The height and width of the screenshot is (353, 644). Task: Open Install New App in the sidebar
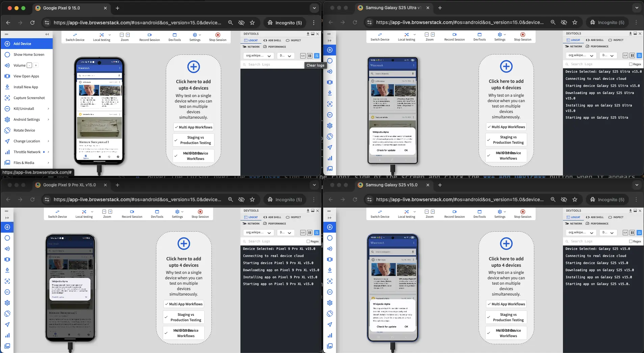(26, 87)
